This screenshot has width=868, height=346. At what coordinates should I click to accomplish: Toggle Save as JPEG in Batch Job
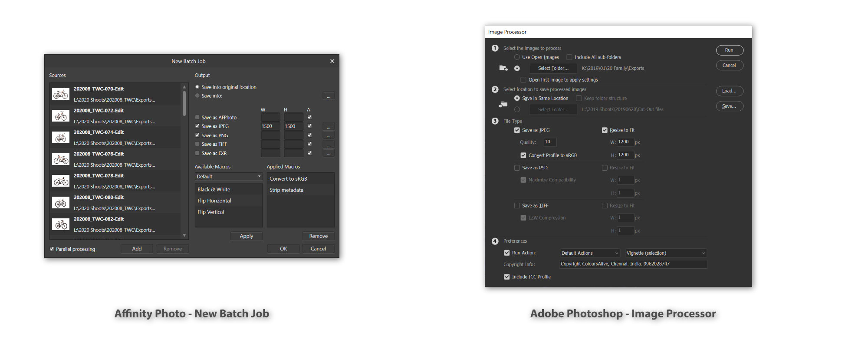point(197,126)
